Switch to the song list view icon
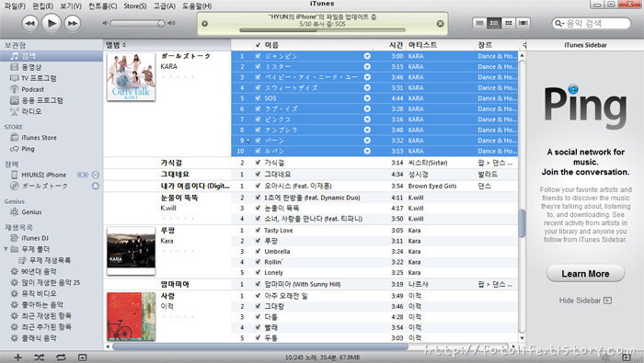 click(x=479, y=23)
